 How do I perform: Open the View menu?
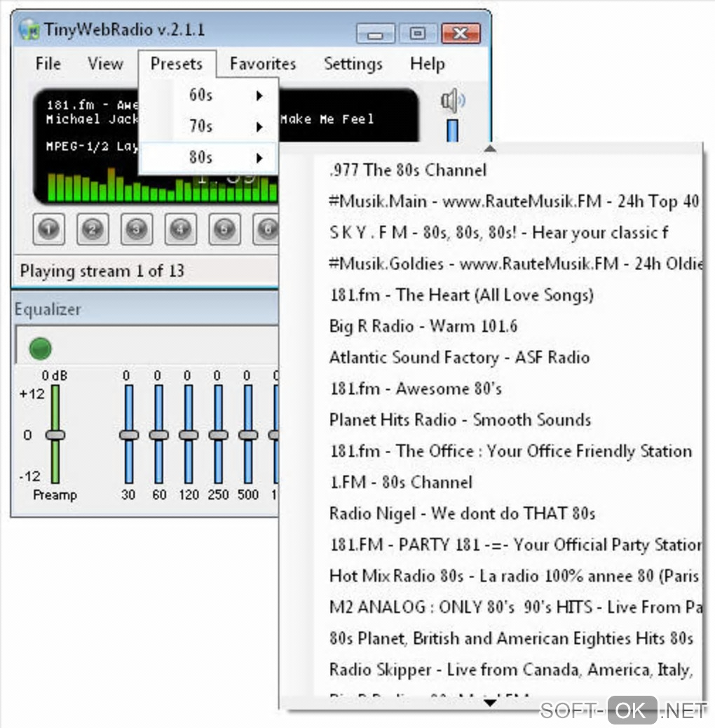[106, 64]
